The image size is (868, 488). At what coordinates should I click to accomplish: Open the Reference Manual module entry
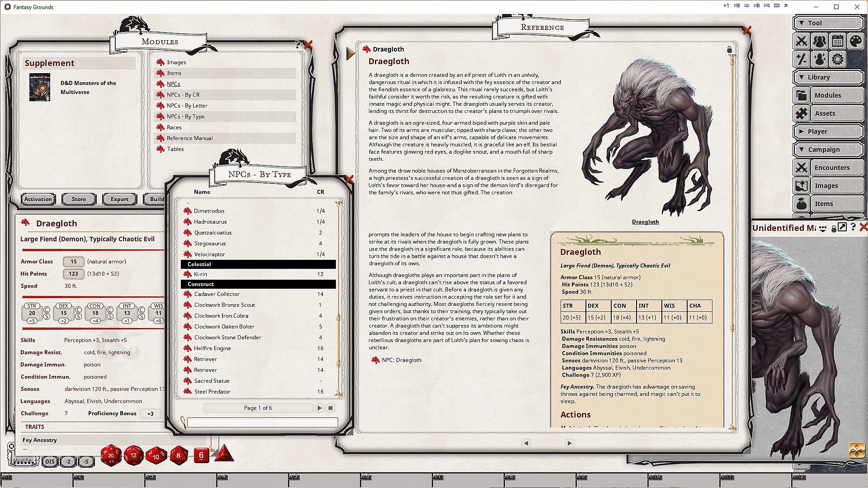tap(189, 138)
